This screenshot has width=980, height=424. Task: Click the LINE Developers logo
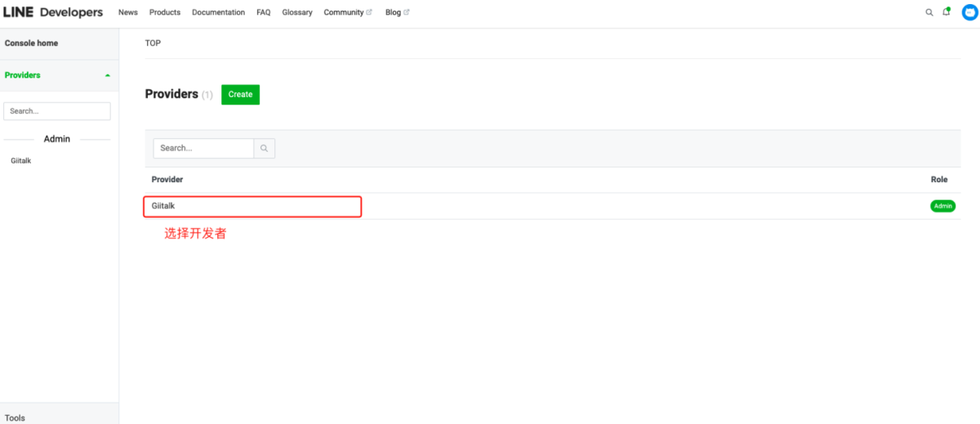pyautogui.click(x=53, y=12)
